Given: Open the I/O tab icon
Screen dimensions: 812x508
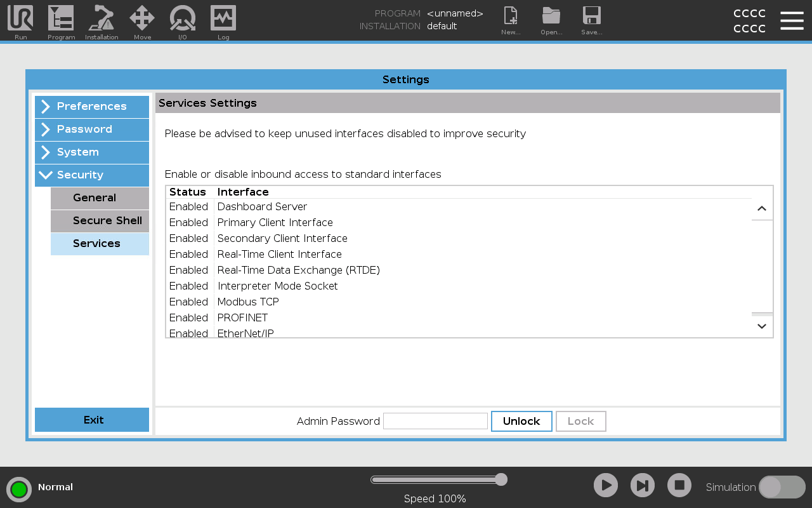Looking at the screenshot, I should pos(183,20).
